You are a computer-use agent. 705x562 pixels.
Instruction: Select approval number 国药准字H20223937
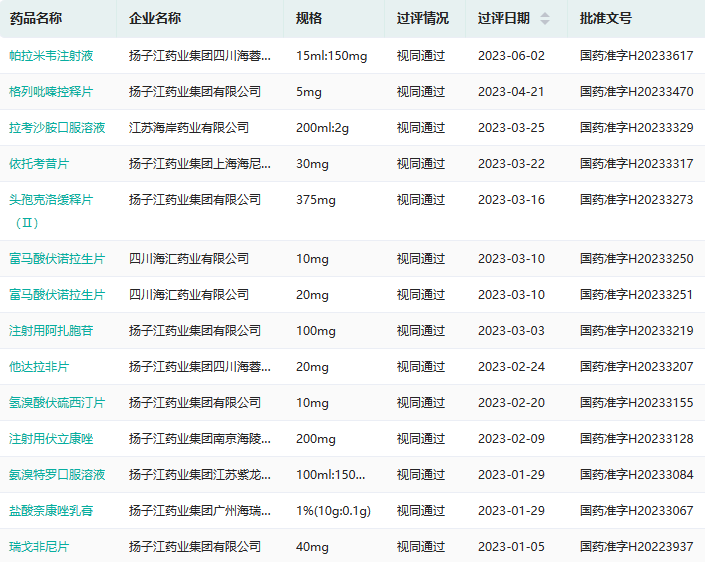(637, 547)
